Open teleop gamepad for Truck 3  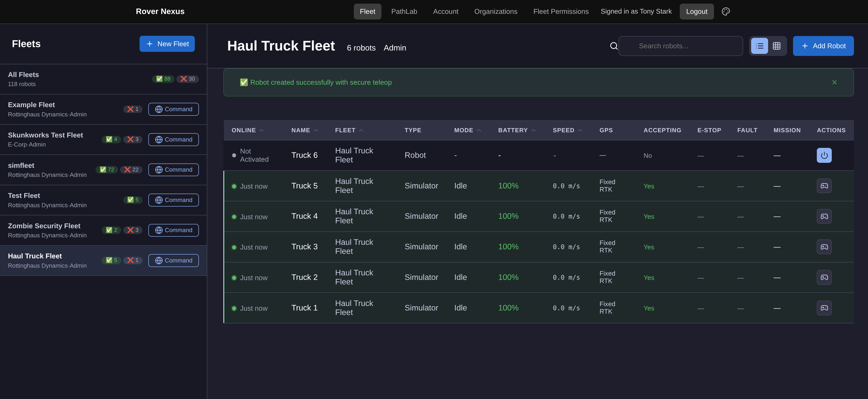tap(824, 247)
